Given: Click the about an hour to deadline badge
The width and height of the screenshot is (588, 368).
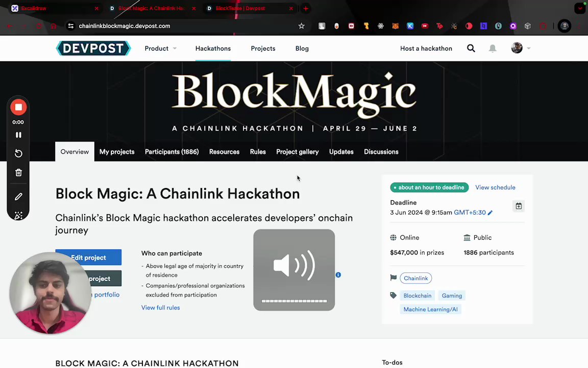Looking at the screenshot, I should (429, 188).
